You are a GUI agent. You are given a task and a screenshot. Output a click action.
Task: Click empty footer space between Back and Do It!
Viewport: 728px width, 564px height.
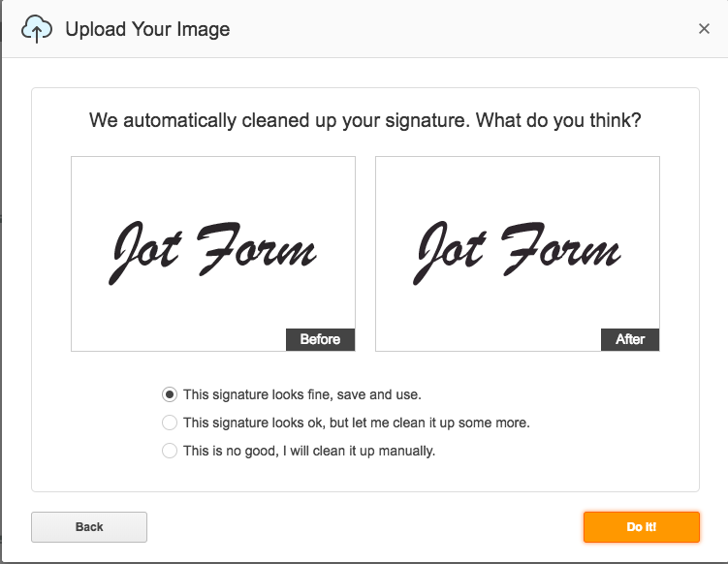(364, 527)
